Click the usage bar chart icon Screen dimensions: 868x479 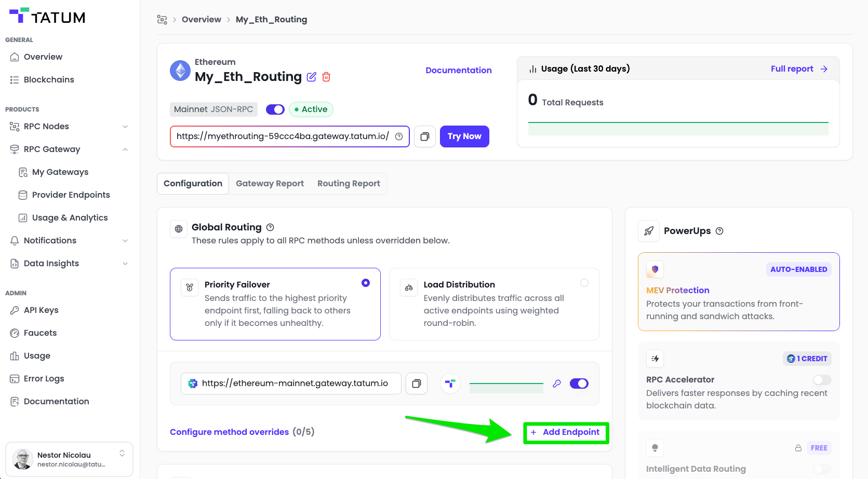pos(533,69)
